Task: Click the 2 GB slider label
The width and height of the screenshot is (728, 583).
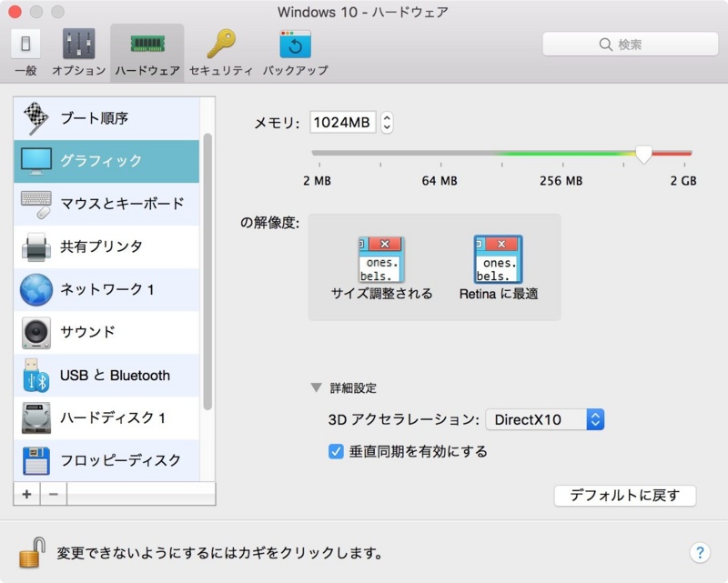Action: click(683, 181)
